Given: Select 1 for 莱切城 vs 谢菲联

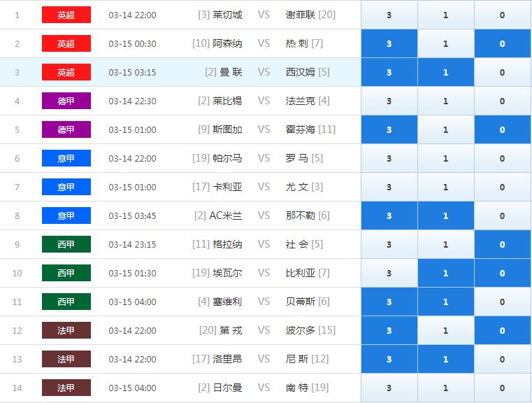Looking at the screenshot, I should tap(446, 15).
